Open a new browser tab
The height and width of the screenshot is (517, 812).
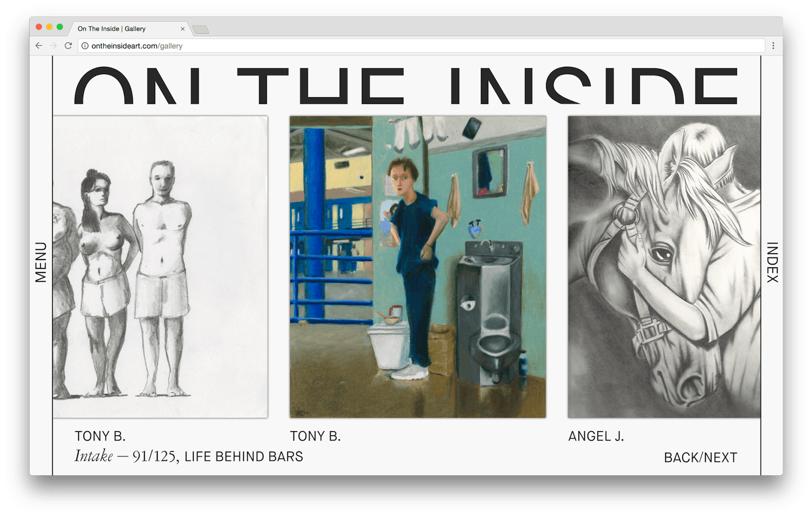point(201,29)
